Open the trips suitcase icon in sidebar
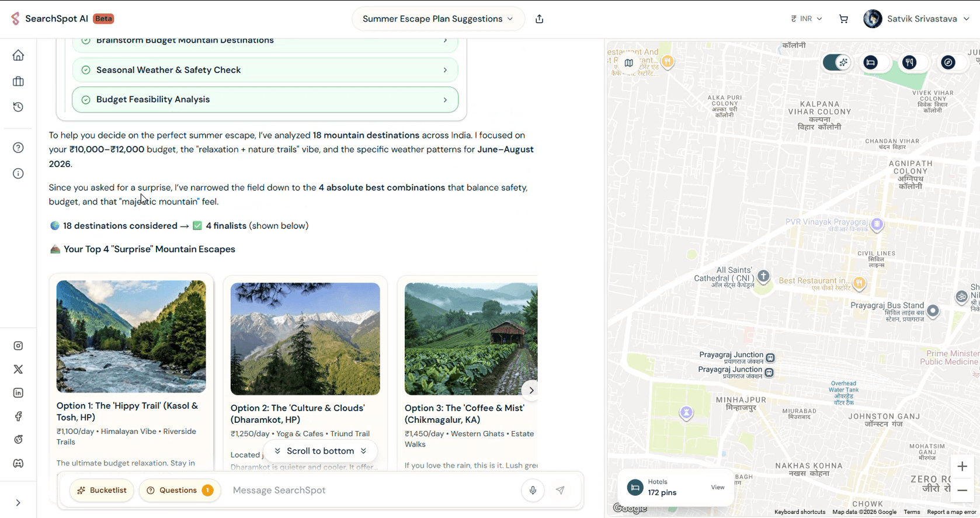This screenshot has height=518, width=980. (18, 81)
